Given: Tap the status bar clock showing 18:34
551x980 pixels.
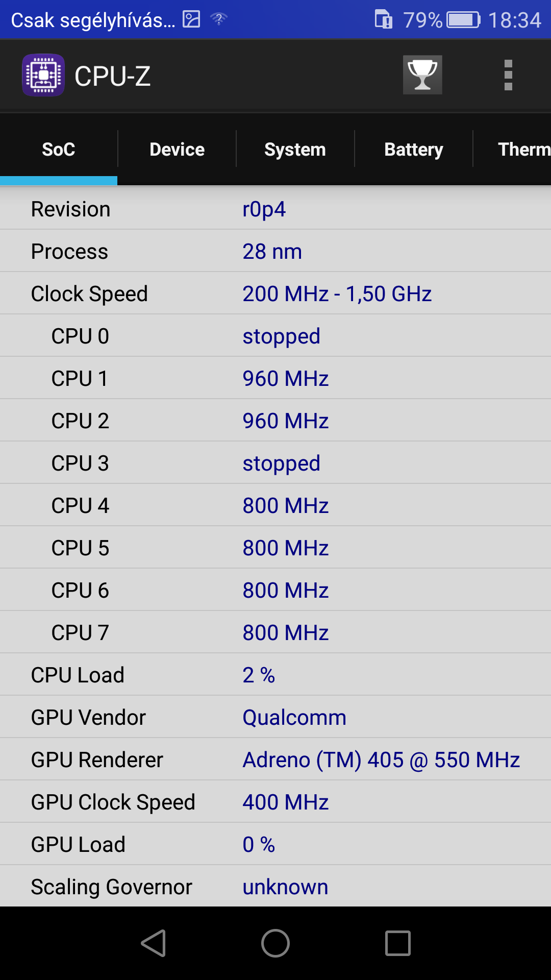Looking at the screenshot, I should click(514, 20).
